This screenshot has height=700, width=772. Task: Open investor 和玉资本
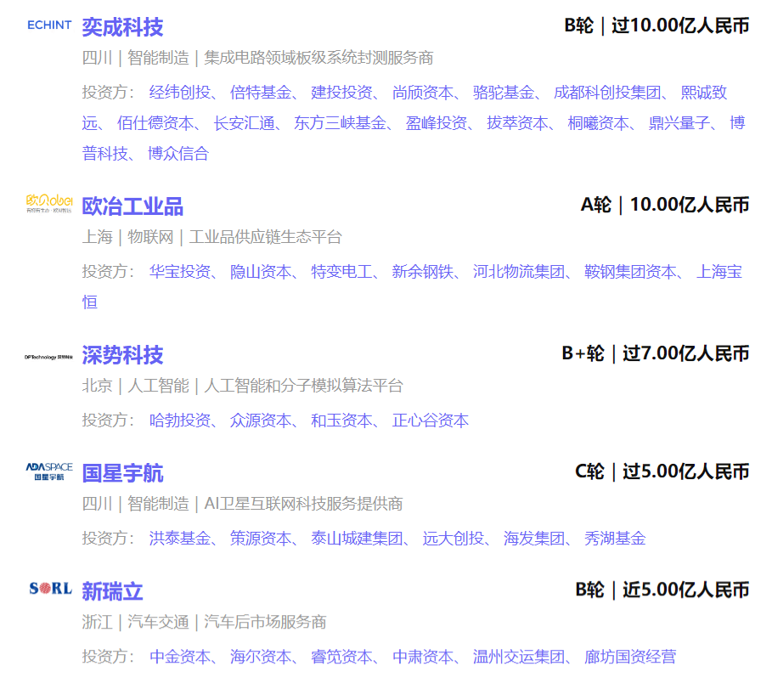(341, 421)
